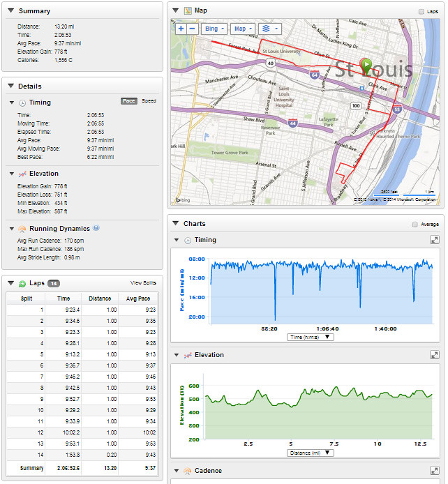Click the Running Dynamics runner icon

[22, 229]
